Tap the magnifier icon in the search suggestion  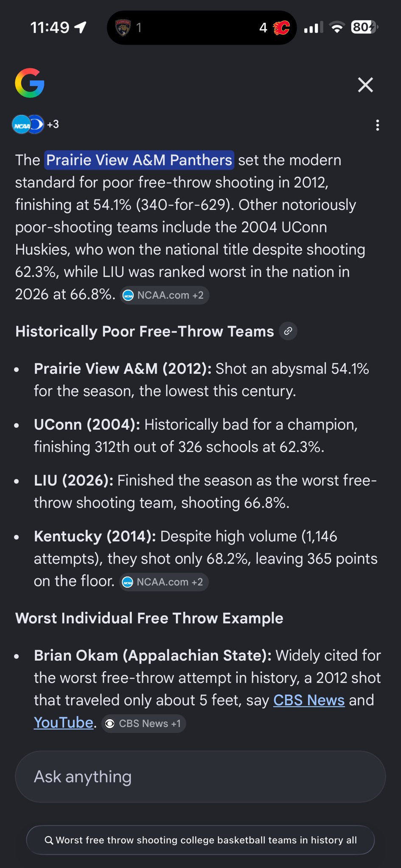pyautogui.click(x=49, y=840)
